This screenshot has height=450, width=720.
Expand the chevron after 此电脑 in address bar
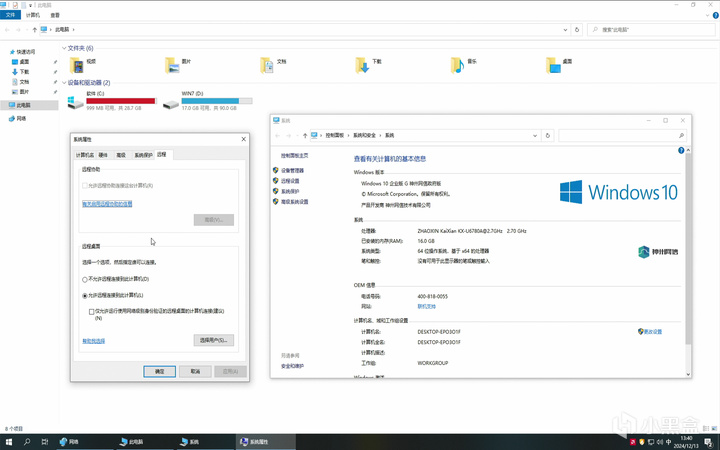click(73, 30)
